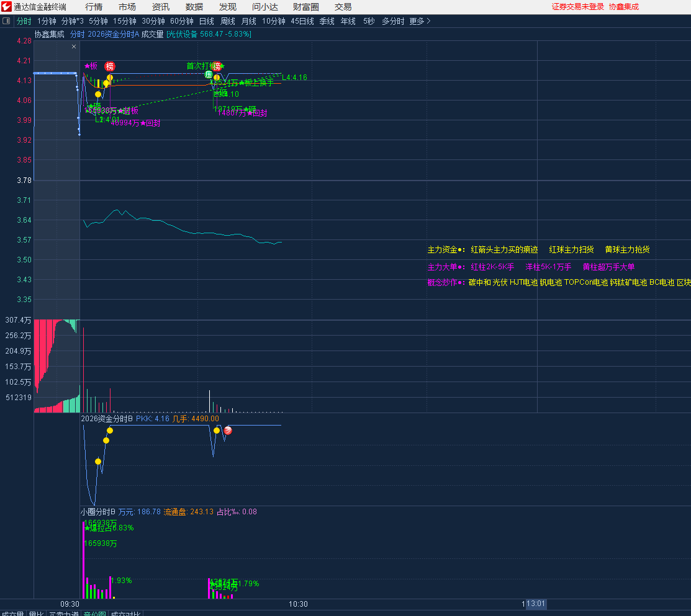Open the 问小达 assistant menu
The width and height of the screenshot is (691, 616).
coord(265,7)
